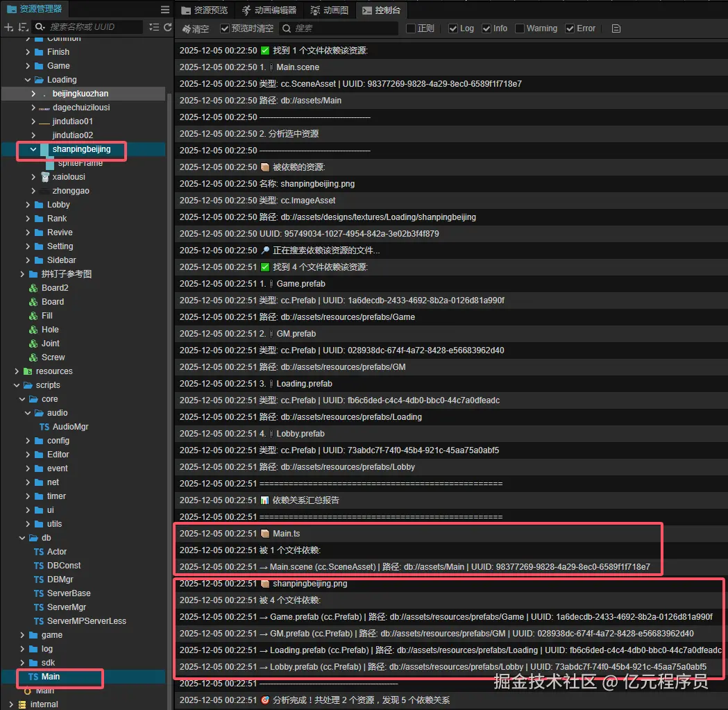Click log line '3. Loading.prefab'

451,384
